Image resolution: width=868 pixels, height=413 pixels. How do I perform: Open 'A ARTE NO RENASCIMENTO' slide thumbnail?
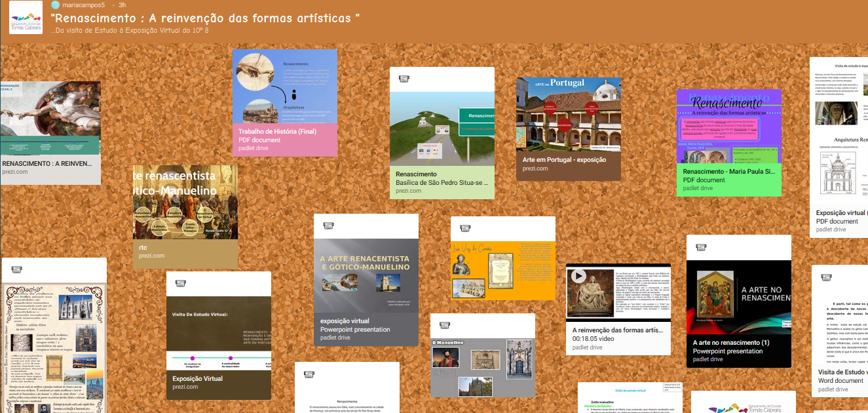pos(739,297)
